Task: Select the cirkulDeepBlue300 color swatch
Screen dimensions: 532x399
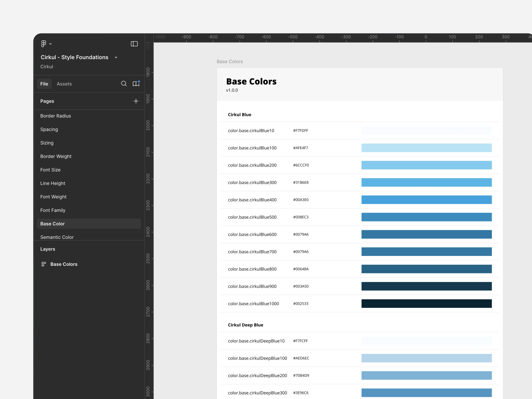Action: [426, 393]
